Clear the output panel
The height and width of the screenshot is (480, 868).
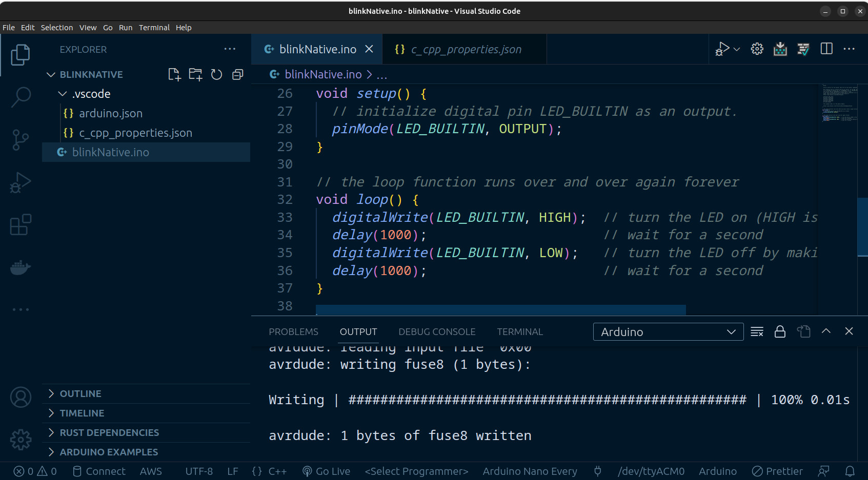point(757,332)
